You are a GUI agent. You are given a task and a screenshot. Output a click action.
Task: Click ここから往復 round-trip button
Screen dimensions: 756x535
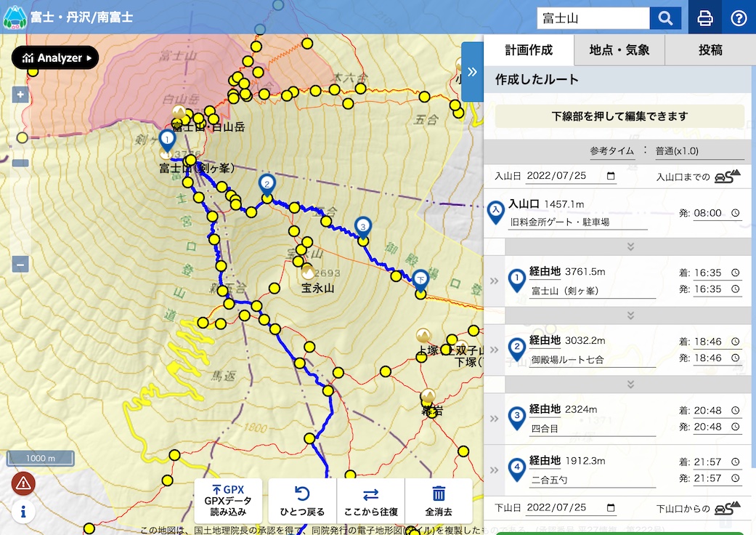pos(371,500)
